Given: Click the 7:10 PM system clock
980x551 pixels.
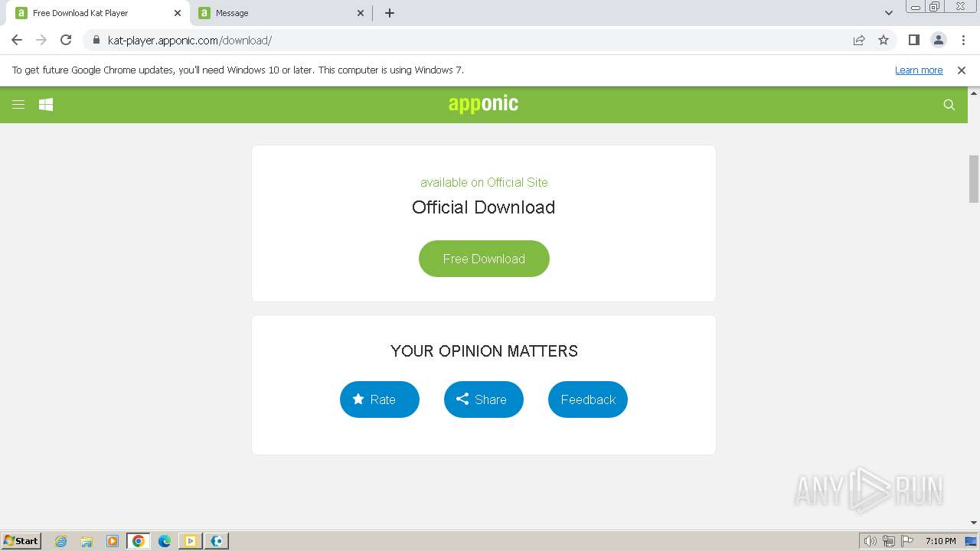Looking at the screenshot, I should pyautogui.click(x=941, y=541).
